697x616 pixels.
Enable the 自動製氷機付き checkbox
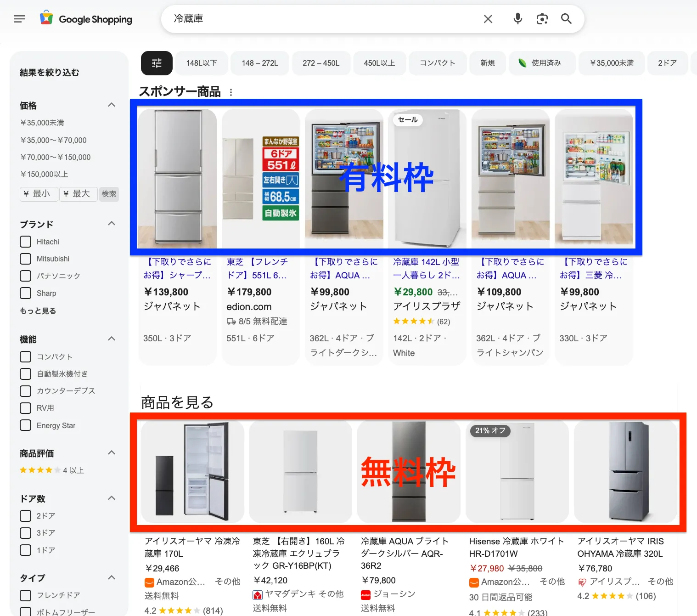(26, 374)
